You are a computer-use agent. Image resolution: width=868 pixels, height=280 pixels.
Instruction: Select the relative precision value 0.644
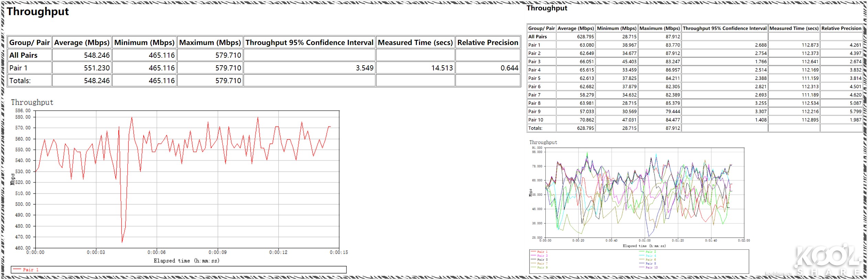(x=510, y=68)
